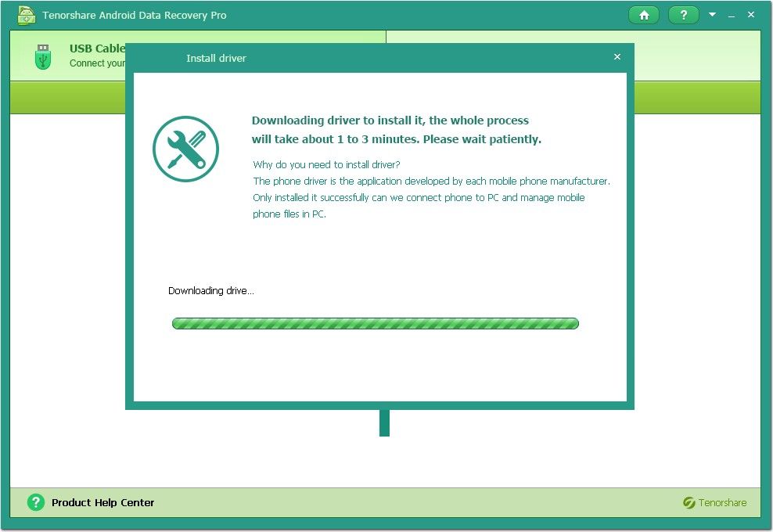
Task: Click the 'Downloading drive...' status label
Action: point(211,291)
